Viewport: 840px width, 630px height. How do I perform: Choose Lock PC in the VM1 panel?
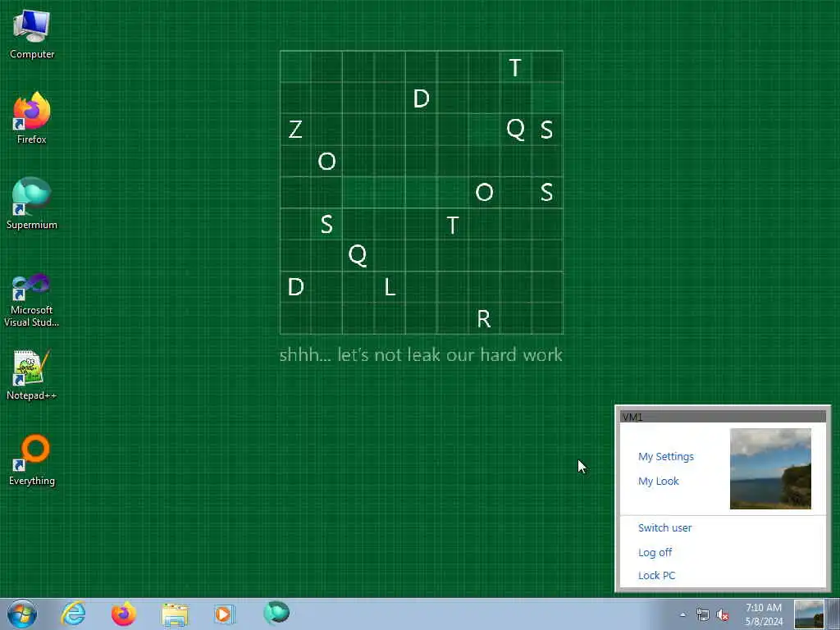tap(657, 575)
